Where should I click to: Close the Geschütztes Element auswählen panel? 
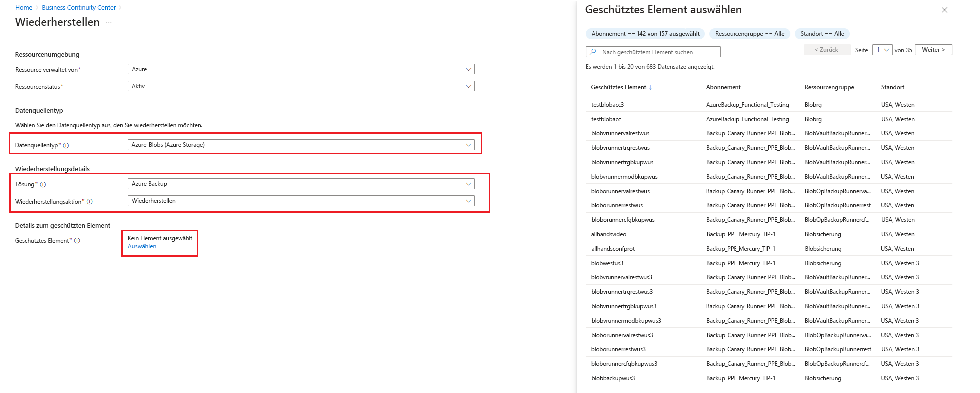click(x=944, y=10)
